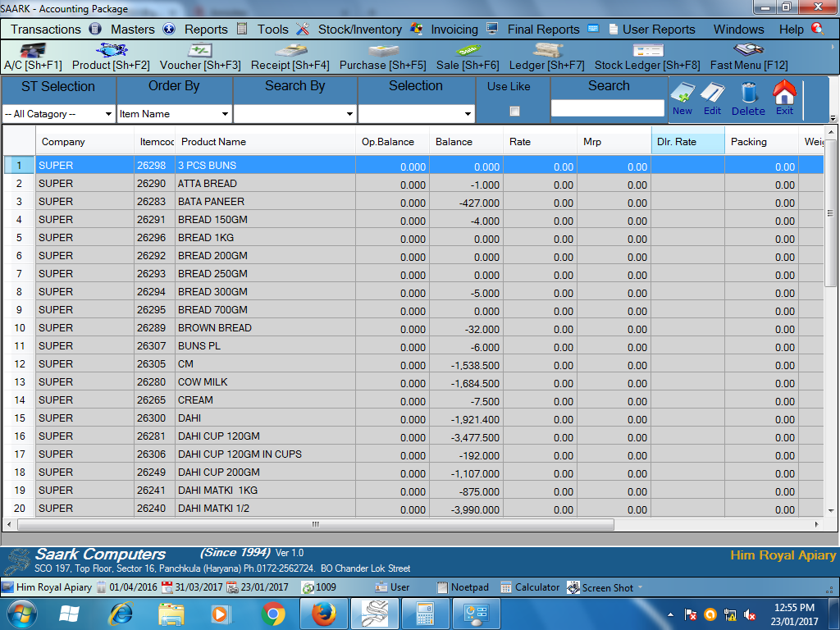This screenshot has width=840, height=630.
Task: Click inside the Search text field
Action: coord(608,107)
